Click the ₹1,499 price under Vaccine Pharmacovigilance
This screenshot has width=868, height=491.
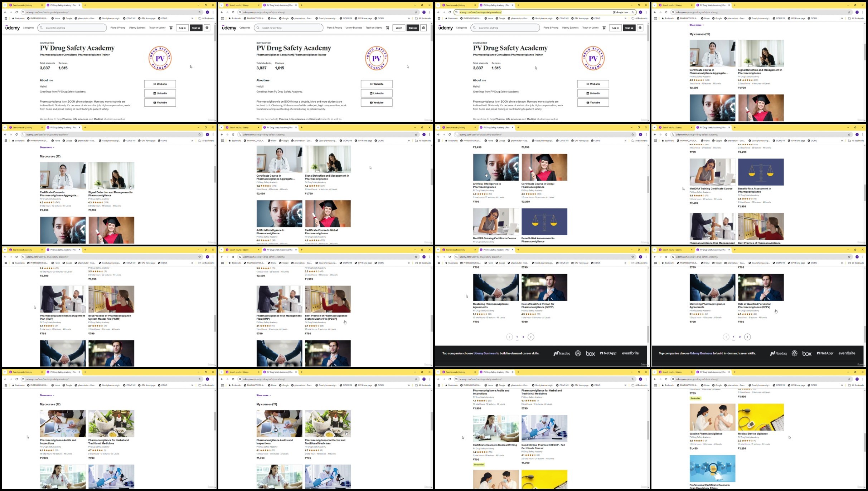tap(694, 448)
